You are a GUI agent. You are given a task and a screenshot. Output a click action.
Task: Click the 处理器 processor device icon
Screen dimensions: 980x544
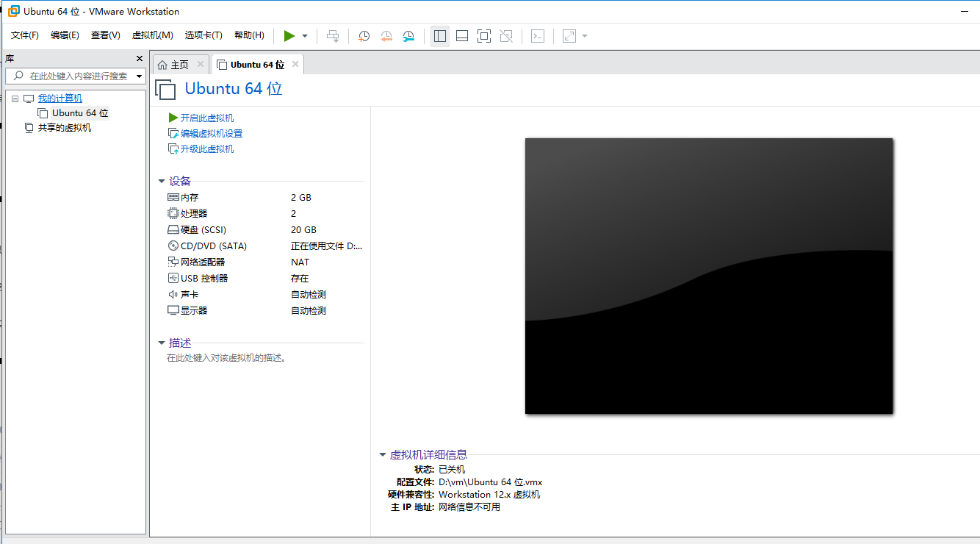(x=173, y=213)
